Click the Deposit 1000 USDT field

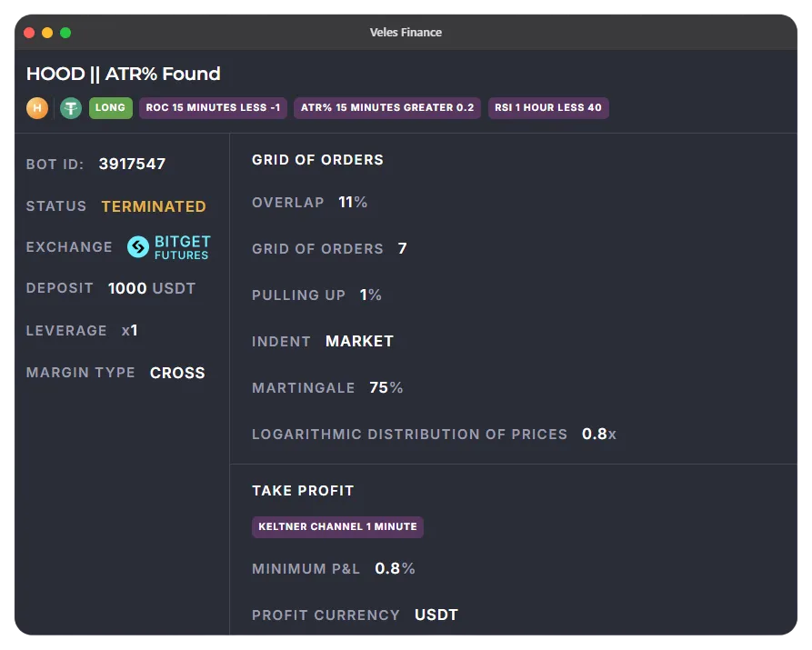point(152,288)
